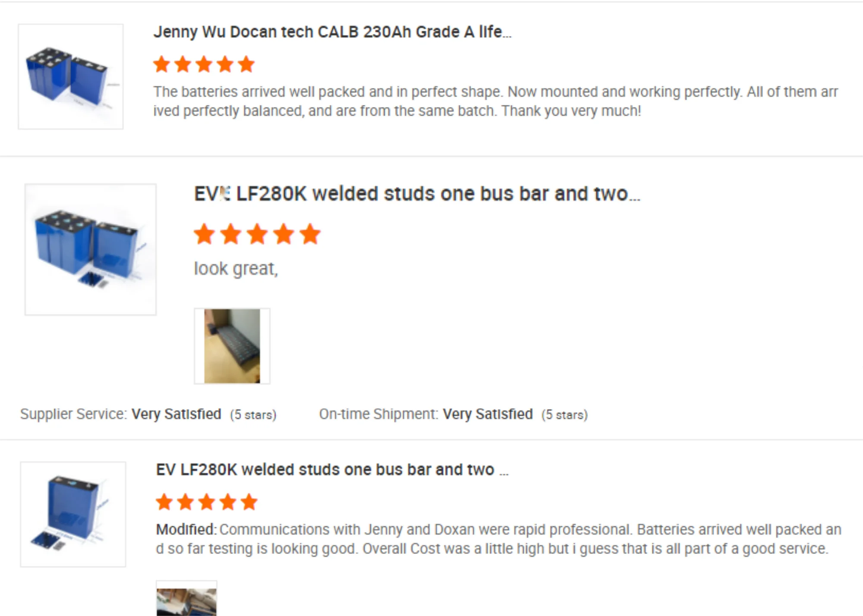Click the first review's text about perfectly balanced batteries

(x=495, y=101)
